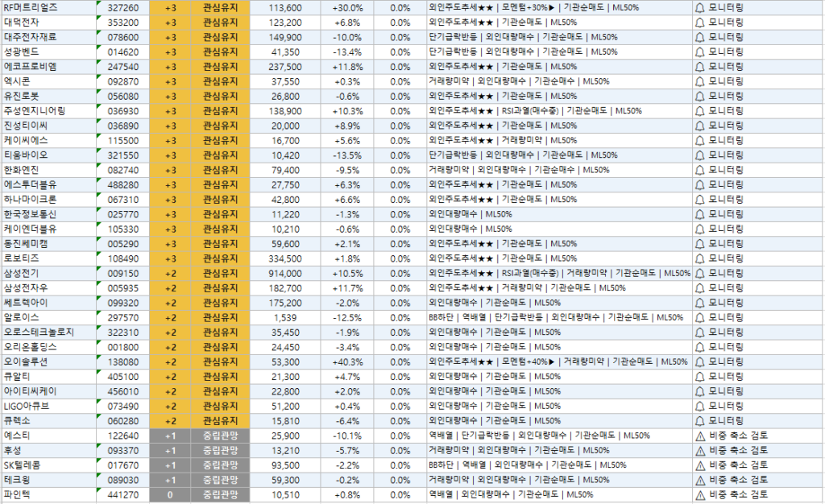Screen dimensions: 825x504
Task: Click the 중립관망 cell in 에스티 row
Action: 221,436
